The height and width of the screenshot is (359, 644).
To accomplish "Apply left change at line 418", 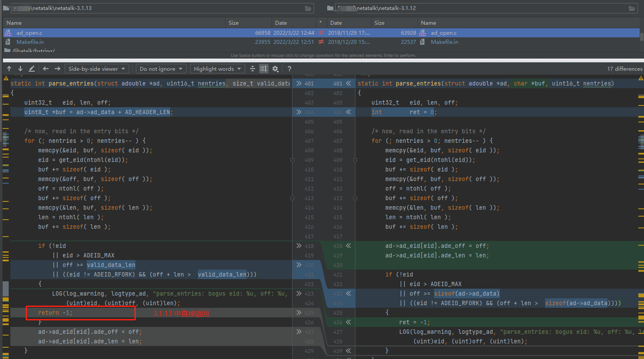I will pyautogui.click(x=299, y=246).
